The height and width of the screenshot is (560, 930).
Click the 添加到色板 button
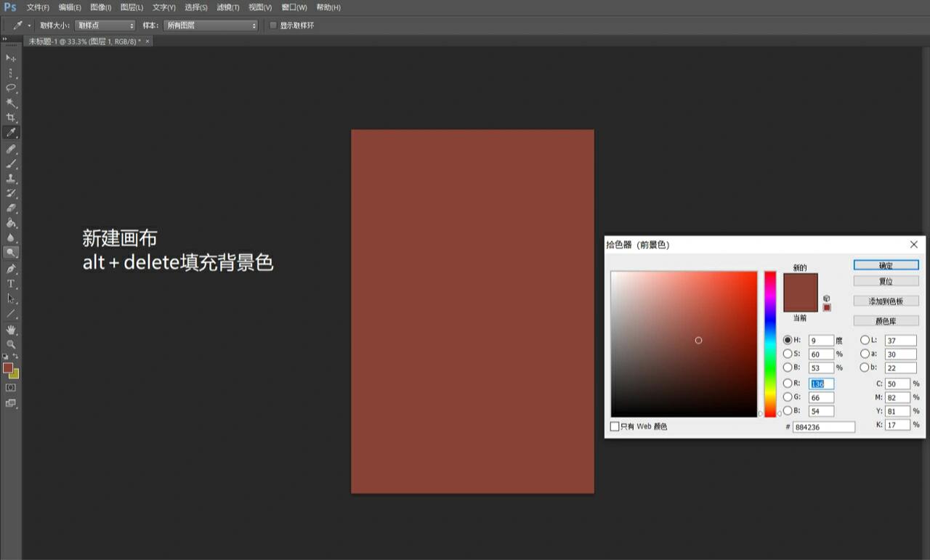[x=886, y=301]
